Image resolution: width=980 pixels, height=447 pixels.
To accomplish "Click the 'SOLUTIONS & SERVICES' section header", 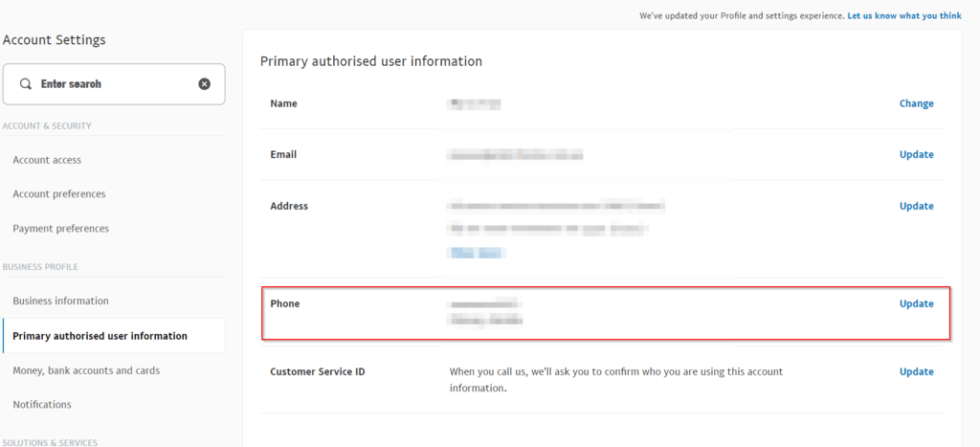I will click(50, 442).
